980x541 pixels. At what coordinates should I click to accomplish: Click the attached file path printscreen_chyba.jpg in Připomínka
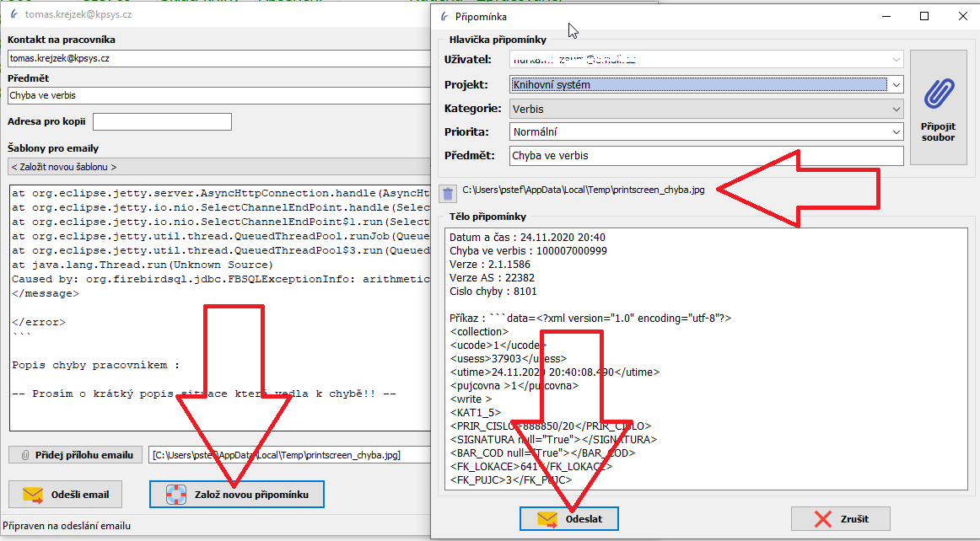click(x=583, y=190)
